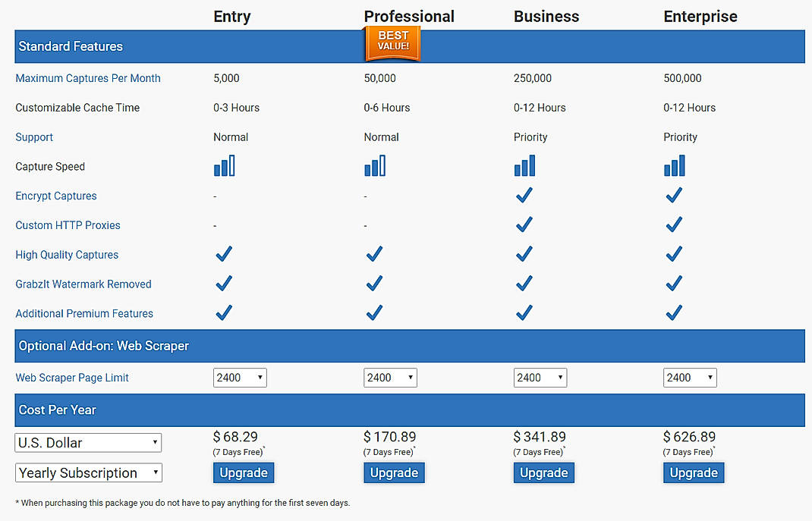Select the Professional plan column header
The width and height of the screenshot is (812, 521).
pyautogui.click(x=409, y=16)
